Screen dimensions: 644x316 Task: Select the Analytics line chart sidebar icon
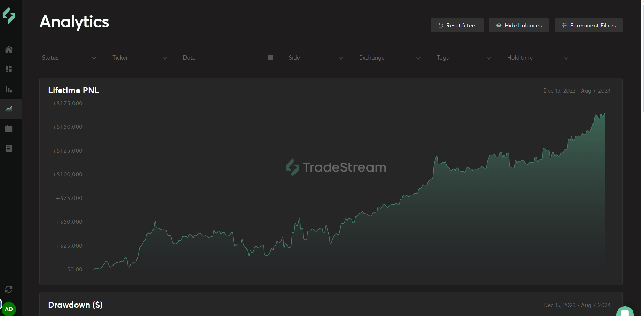point(9,109)
